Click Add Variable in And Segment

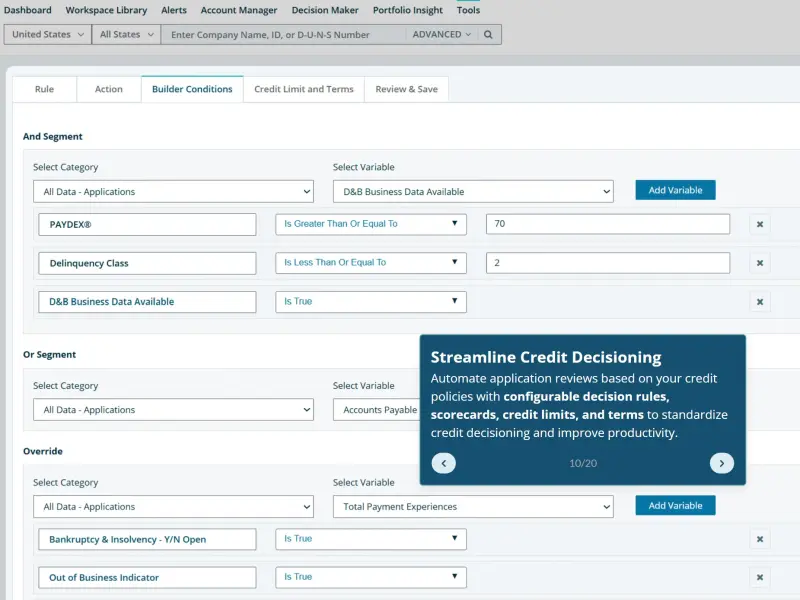[x=675, y=190]
